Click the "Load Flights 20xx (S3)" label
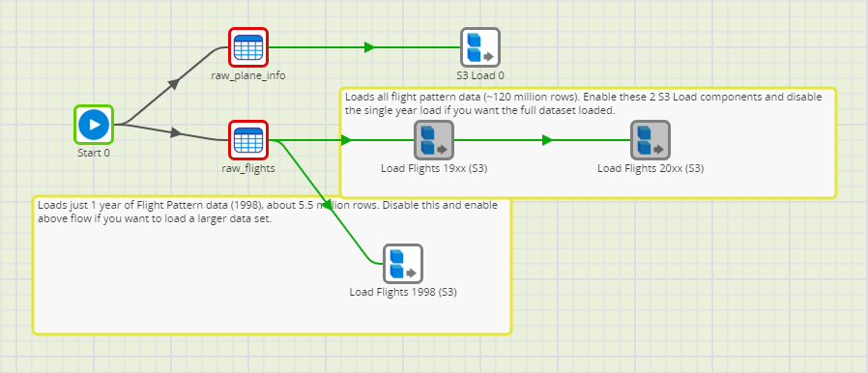This screenshot has height=373, width=868. coord(651,168)
